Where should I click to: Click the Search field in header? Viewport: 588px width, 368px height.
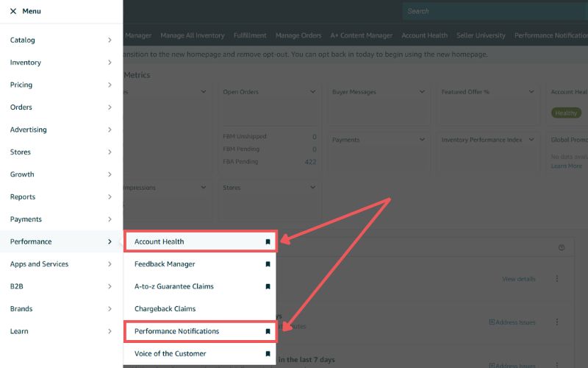point(495,11)
